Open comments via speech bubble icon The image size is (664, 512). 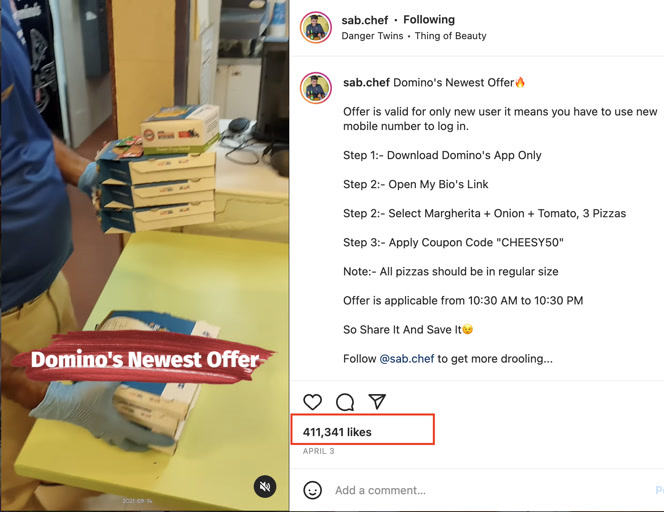(345, 402)
